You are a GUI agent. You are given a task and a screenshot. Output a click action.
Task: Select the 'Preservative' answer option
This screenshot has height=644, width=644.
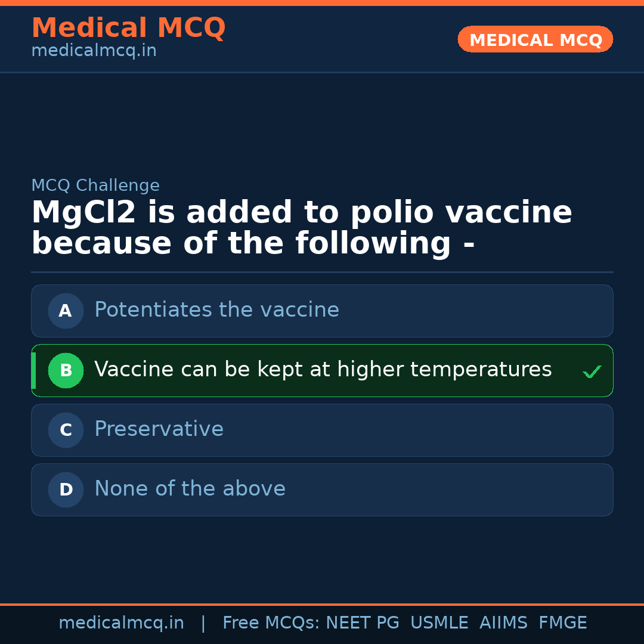(x=159, y=429)
